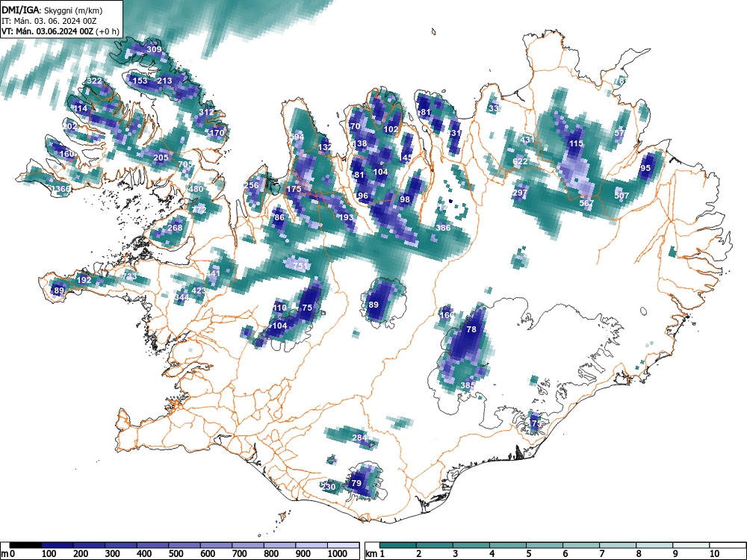
Task: Click the visibility value 366
Action: 63,189
